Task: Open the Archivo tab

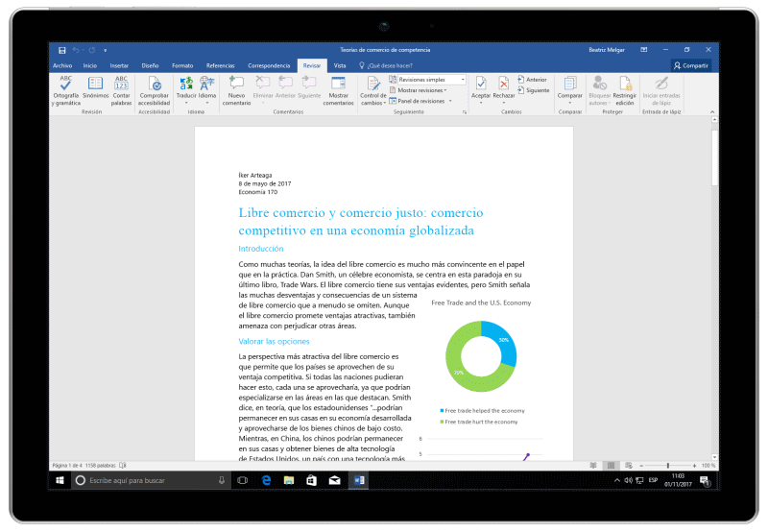Action: coord(62,65)
